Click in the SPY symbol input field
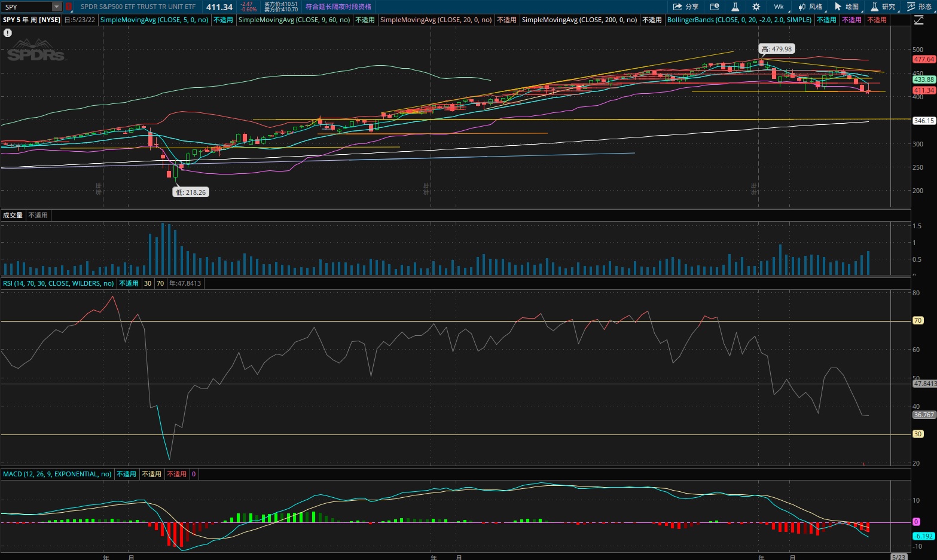This screenshot has width=937, height=560. pyautogui.click(x=27, y=7)
